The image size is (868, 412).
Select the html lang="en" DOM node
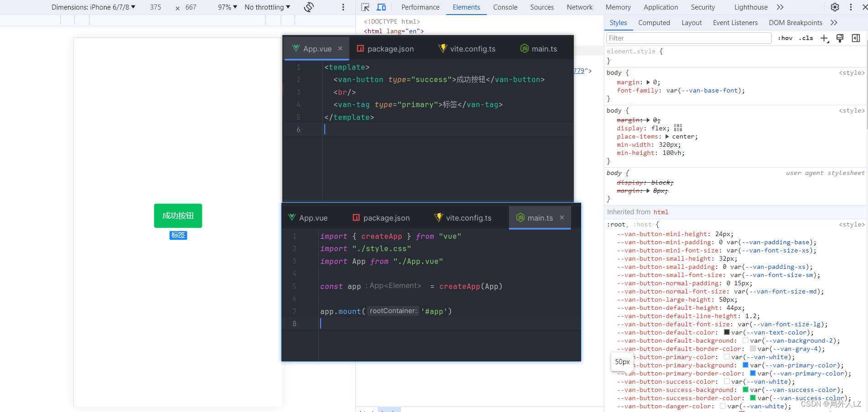tap(394, 31)
